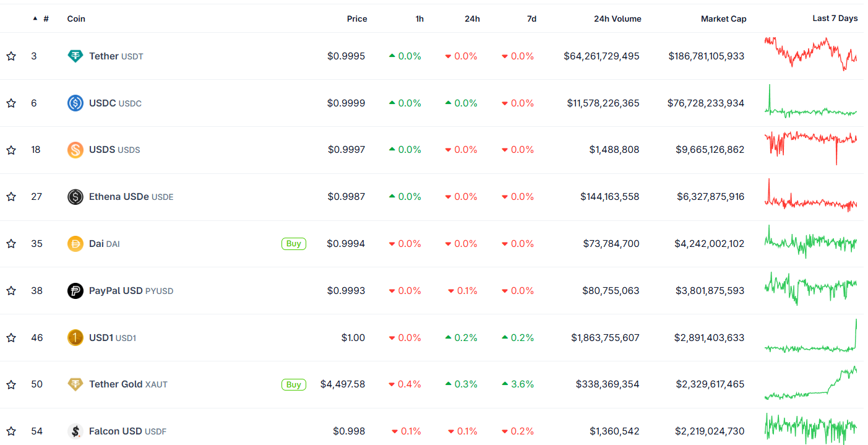Sort by the Market Cap column header
The image size is (868, 445).
click(x=723, y=19)
